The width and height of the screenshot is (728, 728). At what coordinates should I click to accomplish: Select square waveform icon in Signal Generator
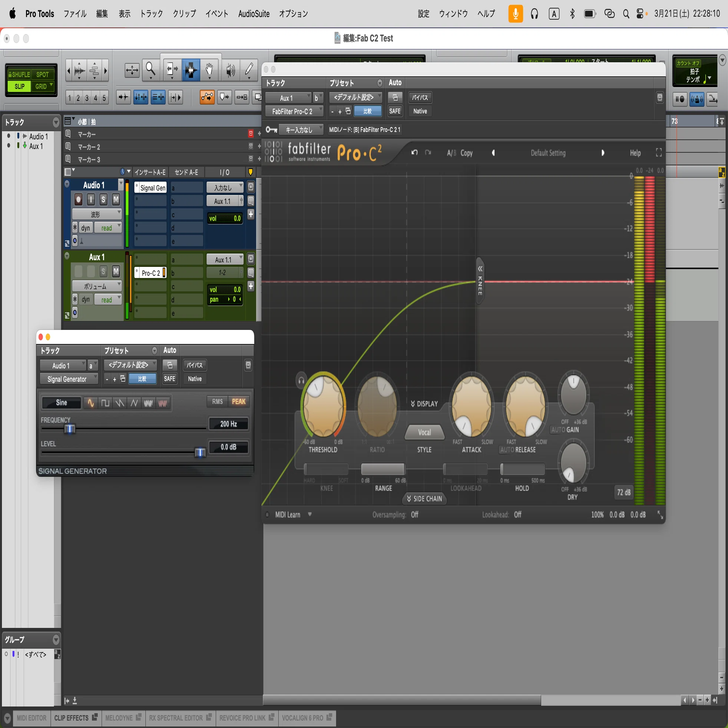[x=105, y=403]
